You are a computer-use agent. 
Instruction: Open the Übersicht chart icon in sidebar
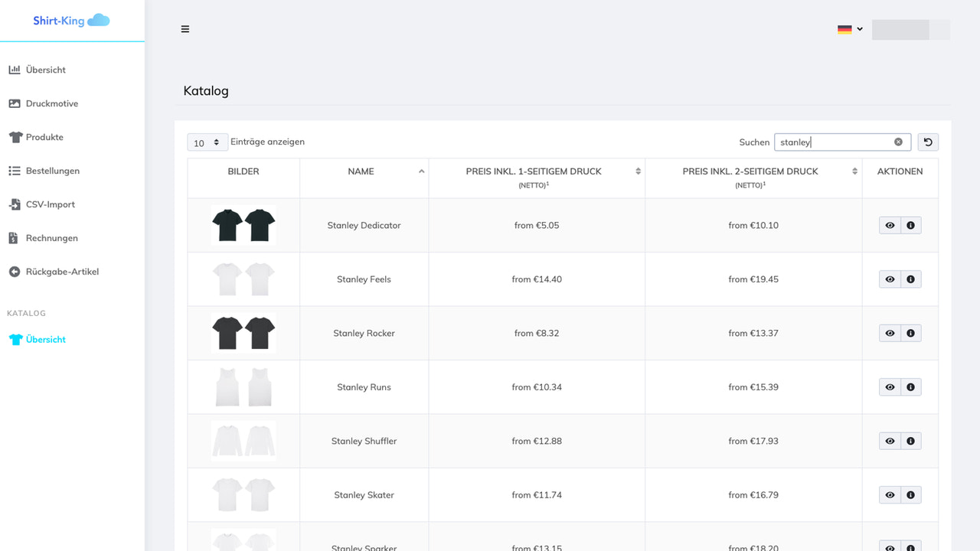[x=16, y=70]
